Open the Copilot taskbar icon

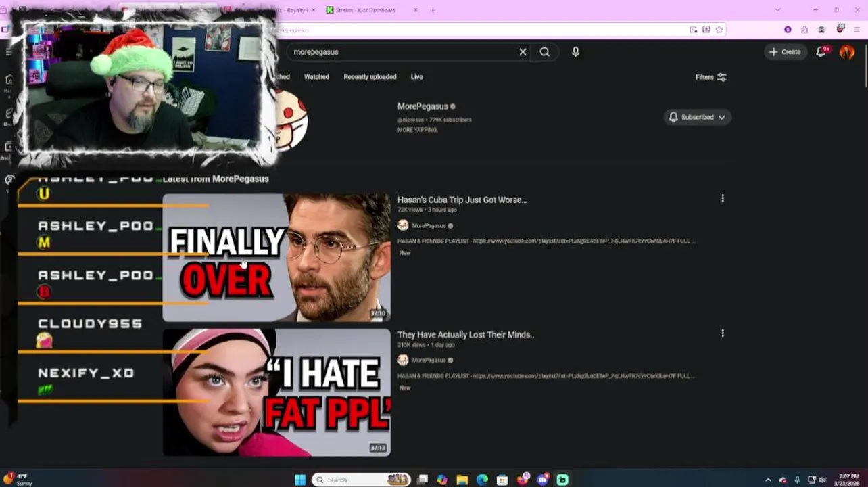tap(442, 480)
